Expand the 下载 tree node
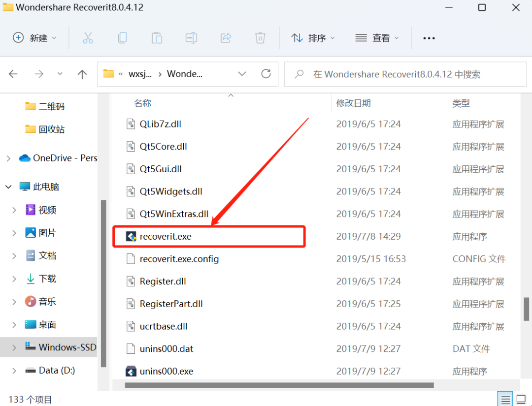532x406 pixels. pos(14,279)
